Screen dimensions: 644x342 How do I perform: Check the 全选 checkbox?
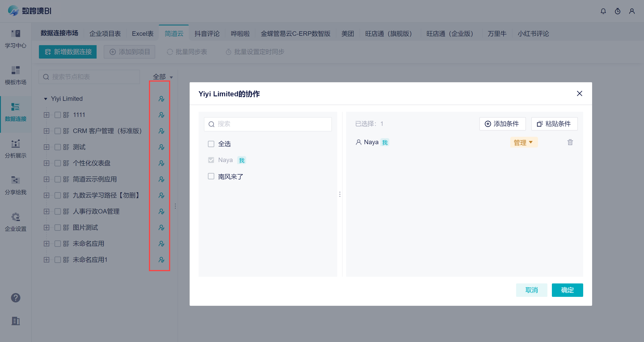point(211,144)
